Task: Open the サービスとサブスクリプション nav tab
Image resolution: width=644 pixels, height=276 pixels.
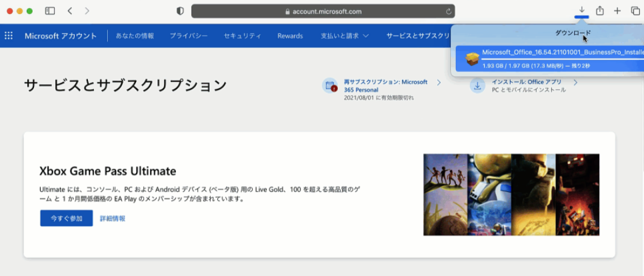Action: point(418,36)
